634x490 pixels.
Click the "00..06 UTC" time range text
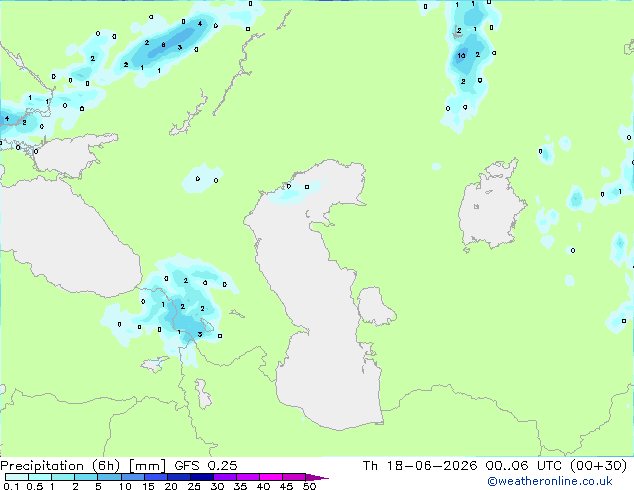coord(524,466)
